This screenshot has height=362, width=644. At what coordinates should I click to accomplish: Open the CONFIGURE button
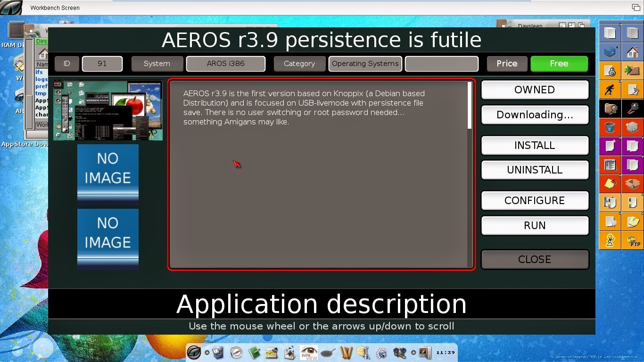(x=535, y=200)
